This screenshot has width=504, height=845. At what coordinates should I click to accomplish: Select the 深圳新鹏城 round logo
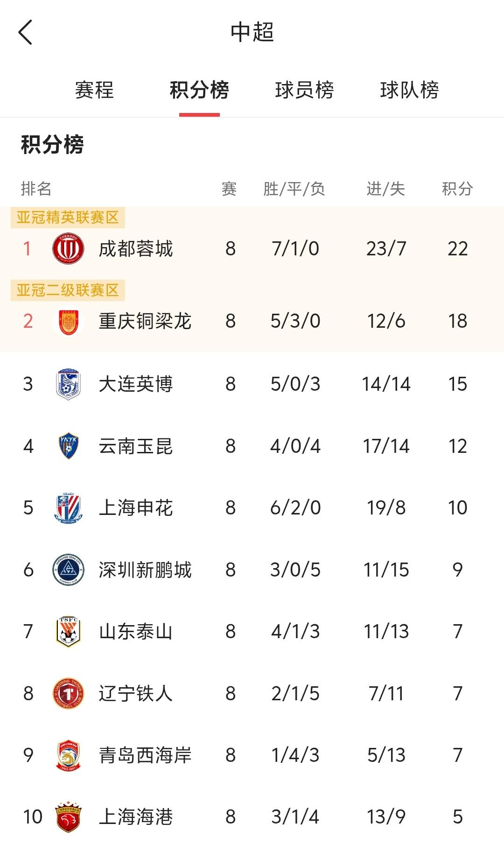tap(68, 570)
